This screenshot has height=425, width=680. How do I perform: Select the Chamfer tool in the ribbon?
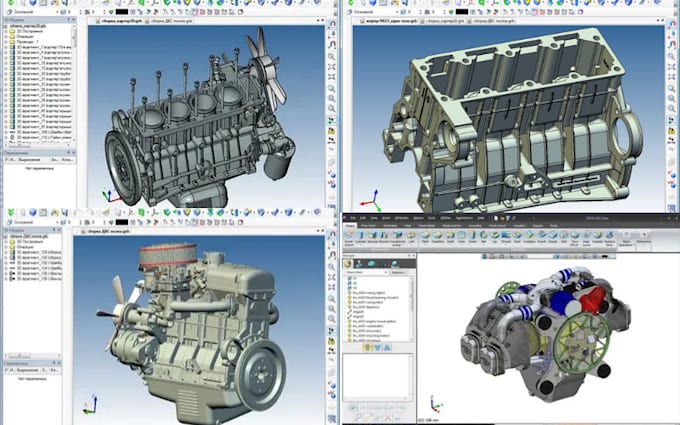pos(438,238)
